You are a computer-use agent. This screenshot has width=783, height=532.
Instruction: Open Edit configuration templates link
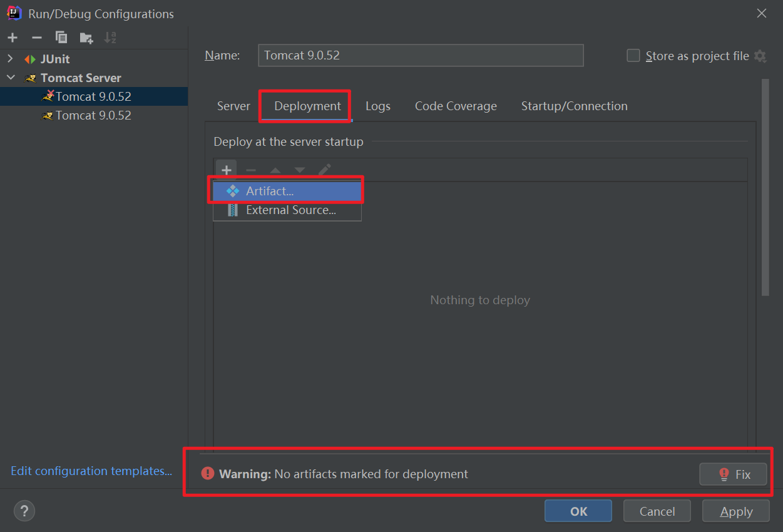click(91, 471)
